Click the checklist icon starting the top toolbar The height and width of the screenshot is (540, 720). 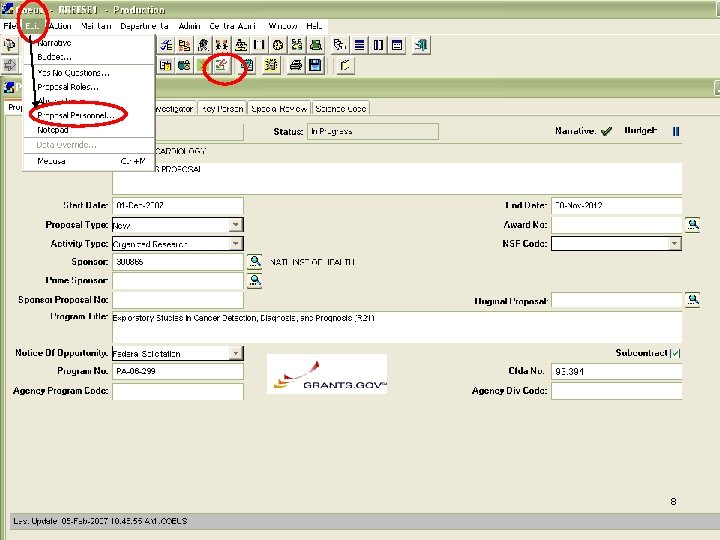[x=166, y=45]
